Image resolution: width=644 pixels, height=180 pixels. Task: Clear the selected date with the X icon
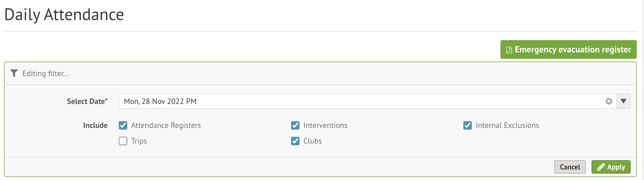pos(609,101)
